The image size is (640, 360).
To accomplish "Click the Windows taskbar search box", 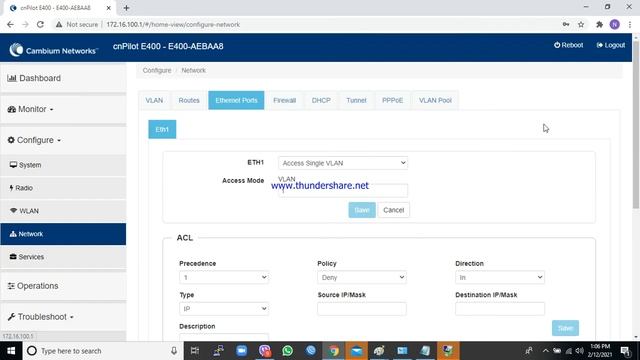I will [104, 351].
